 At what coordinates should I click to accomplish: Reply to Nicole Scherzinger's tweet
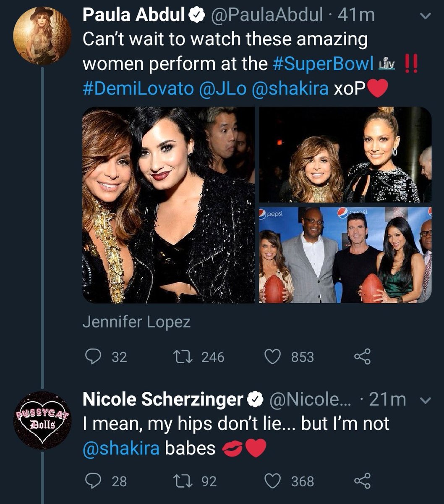tap(92, 481)
